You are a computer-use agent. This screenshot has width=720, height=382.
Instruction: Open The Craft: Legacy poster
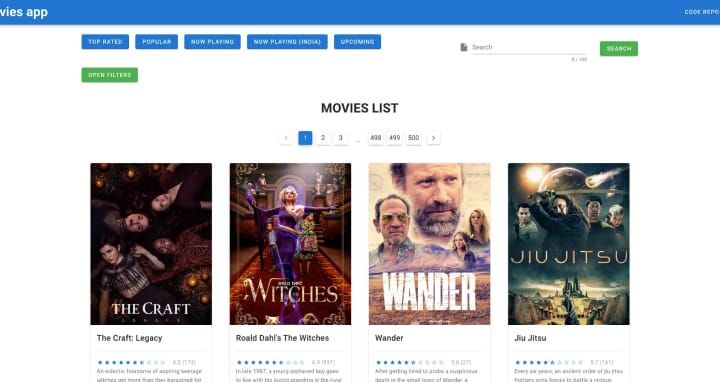tap(151, 244)
